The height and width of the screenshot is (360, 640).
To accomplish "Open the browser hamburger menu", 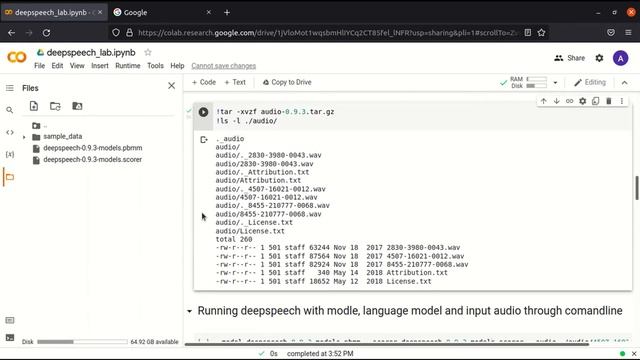I will point(628,33).
